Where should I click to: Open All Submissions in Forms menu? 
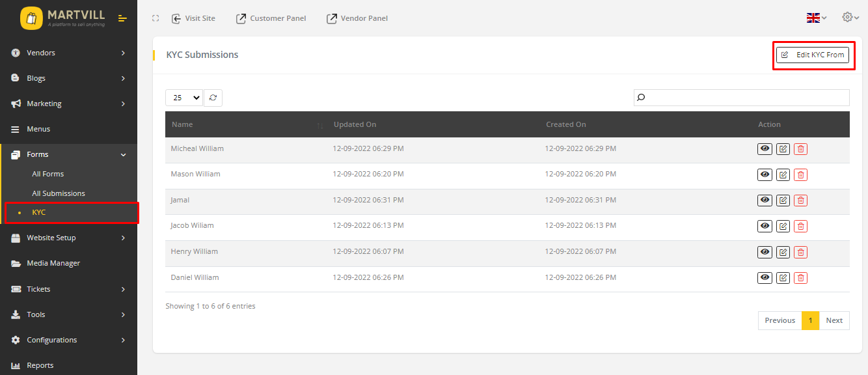click(x=59, y=193)
